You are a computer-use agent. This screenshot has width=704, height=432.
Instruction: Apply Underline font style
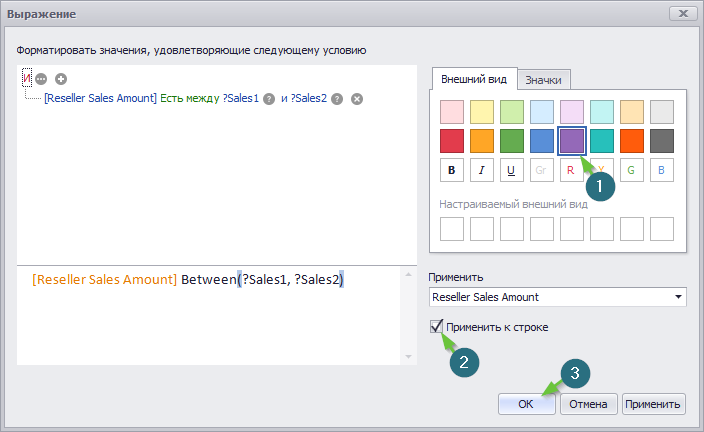click(511, 170)
